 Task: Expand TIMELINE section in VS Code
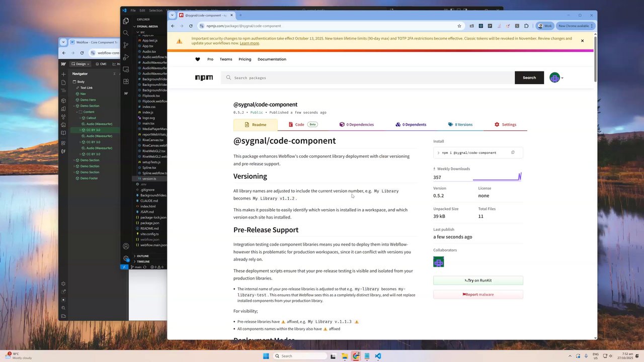point(142,261)
